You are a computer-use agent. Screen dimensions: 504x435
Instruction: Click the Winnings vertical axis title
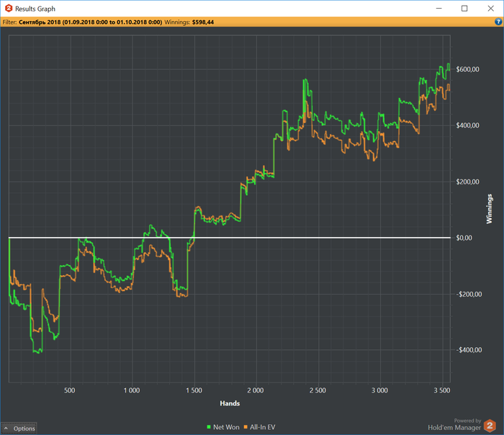pyautogui.click(x=489, y=209)
